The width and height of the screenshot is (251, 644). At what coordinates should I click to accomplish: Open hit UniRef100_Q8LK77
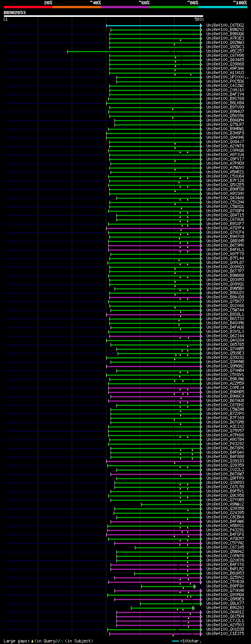(x=225, y=603)
